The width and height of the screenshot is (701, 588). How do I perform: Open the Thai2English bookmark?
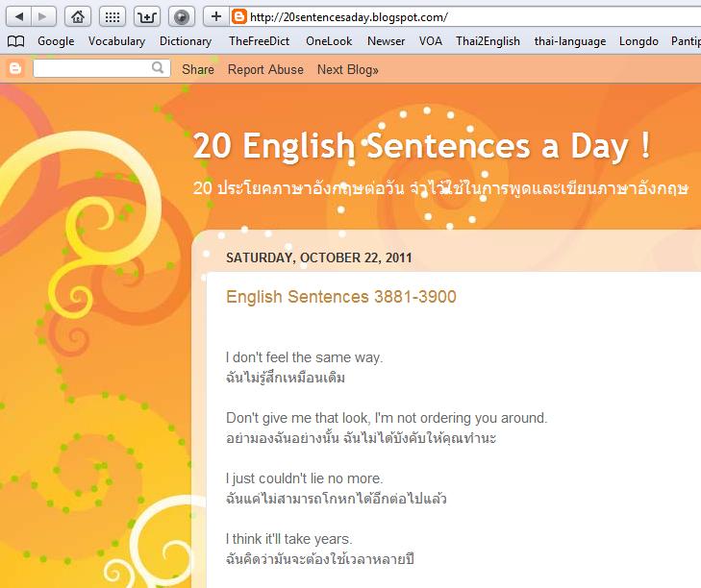[x=488, y=41]
